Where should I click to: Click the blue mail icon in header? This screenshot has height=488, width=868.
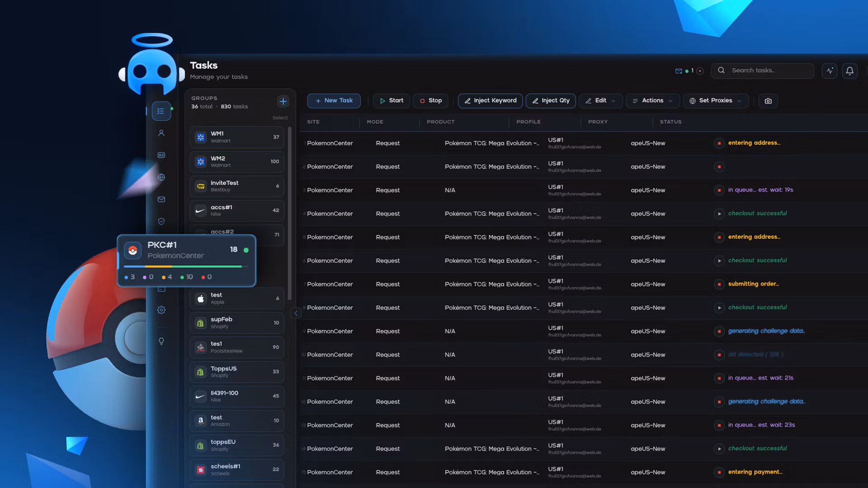point(679,71)
